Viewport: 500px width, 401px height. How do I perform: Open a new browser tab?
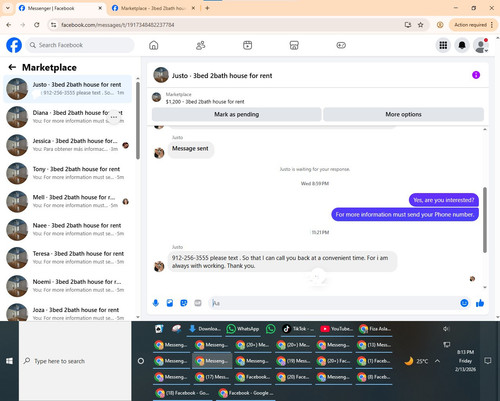[207, 8]
